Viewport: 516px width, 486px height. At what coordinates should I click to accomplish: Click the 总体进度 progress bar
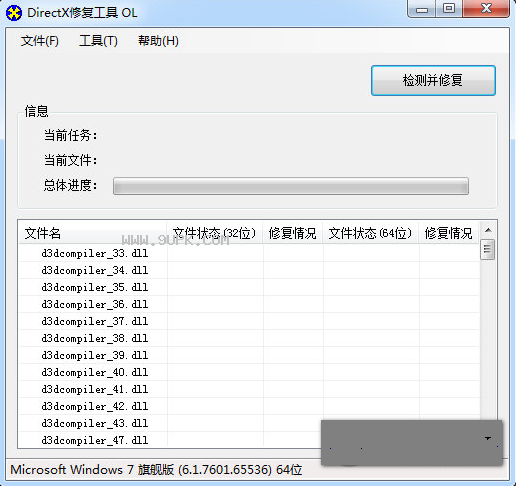point(291,186)
